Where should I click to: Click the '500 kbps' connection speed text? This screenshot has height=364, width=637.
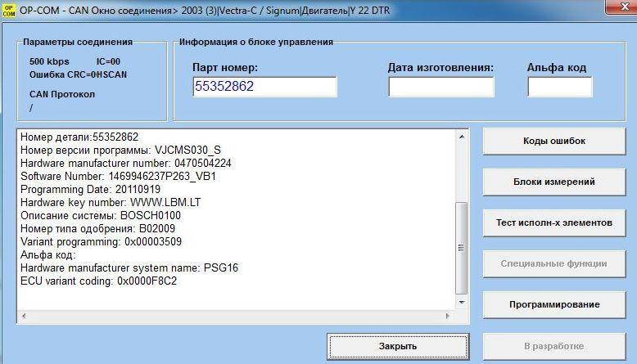click(49, 61)
